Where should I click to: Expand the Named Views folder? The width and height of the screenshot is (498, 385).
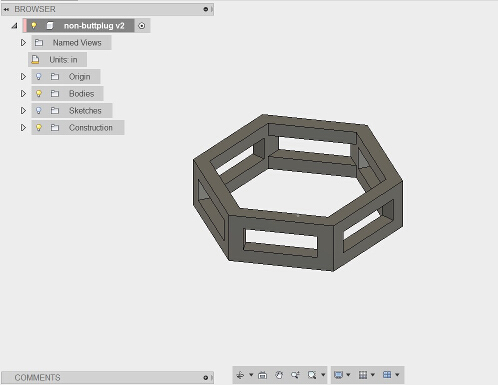click(x=23, y=43)
